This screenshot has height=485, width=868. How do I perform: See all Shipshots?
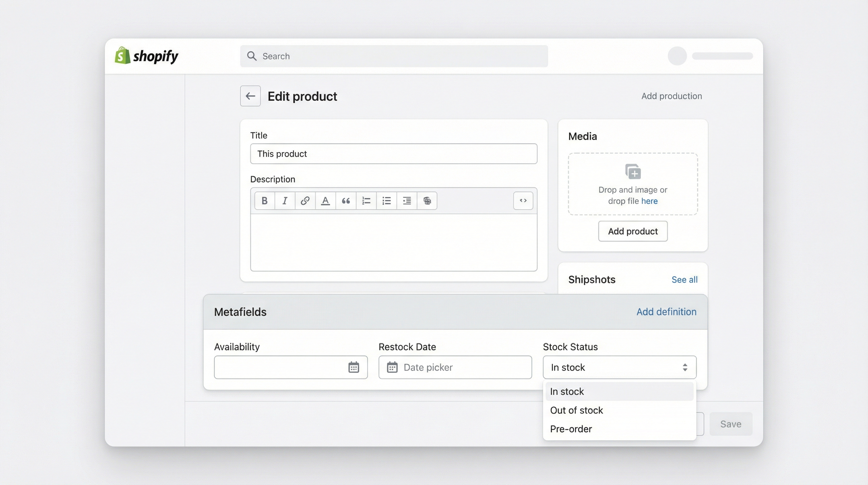684,279
